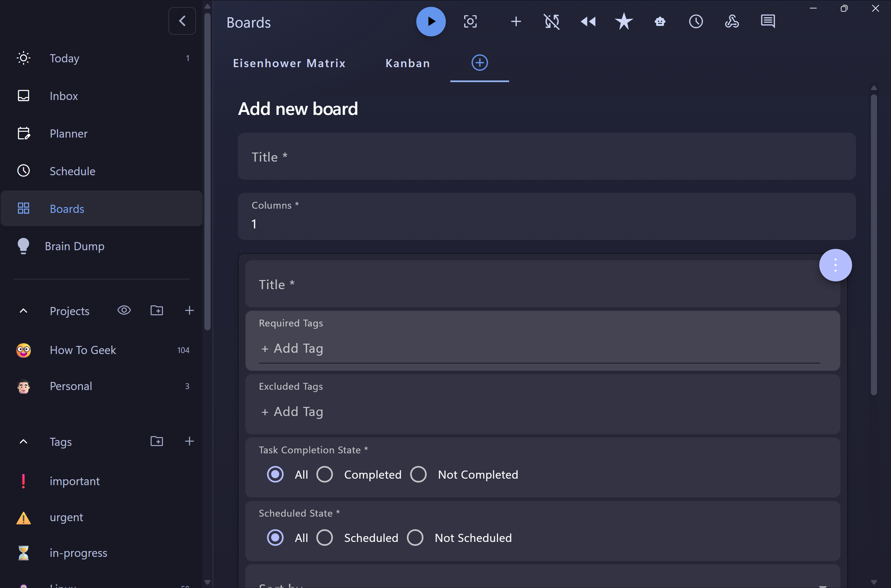Click the add board plus tab

(480, 63)
